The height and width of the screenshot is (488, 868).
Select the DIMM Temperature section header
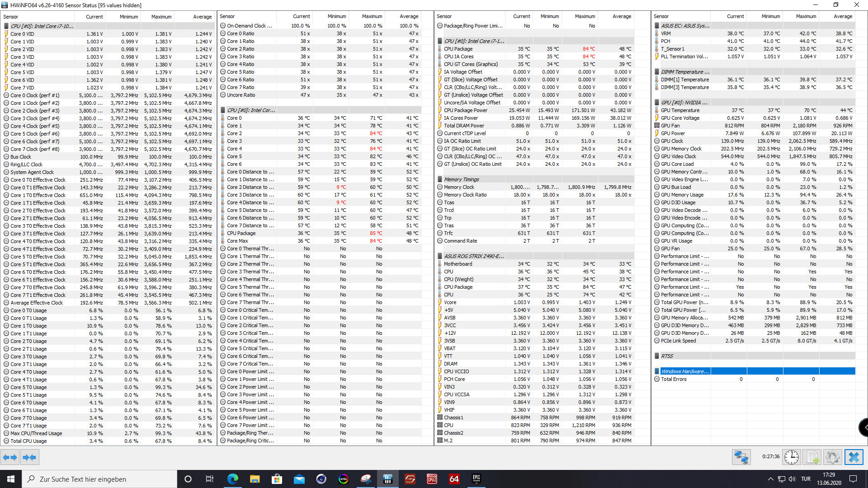[754, 72]
